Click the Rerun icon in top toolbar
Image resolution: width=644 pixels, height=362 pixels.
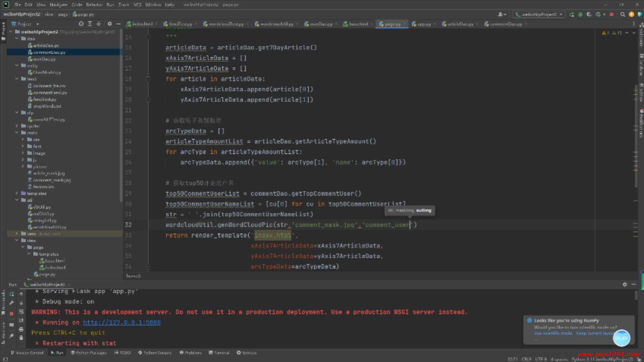(572, 14)
